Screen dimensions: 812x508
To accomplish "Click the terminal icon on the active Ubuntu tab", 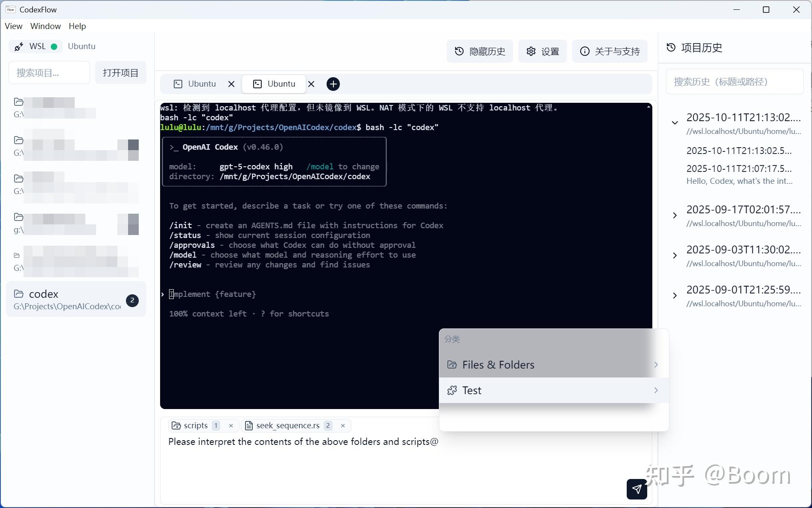I will point(257,84).
